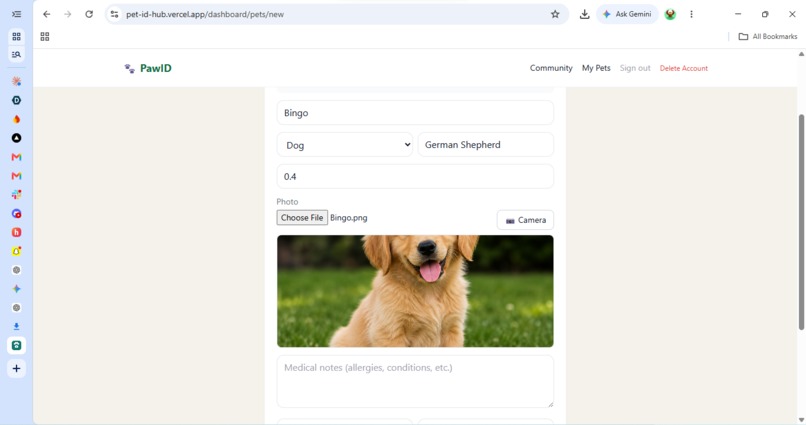
Task: Switch to the yellow Snapchat tab
Action: pos(16,251)
